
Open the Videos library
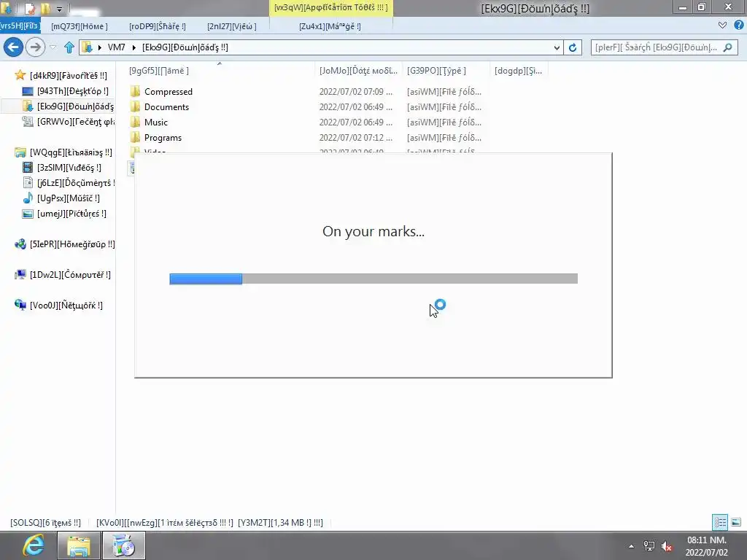coord(69,168)
